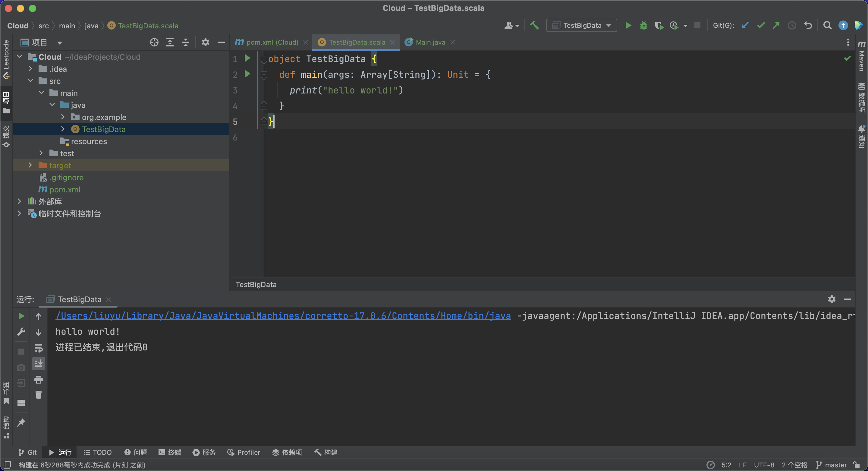868x471 pixels.
Task: Expand the test folder
Action: coord(41,153)
